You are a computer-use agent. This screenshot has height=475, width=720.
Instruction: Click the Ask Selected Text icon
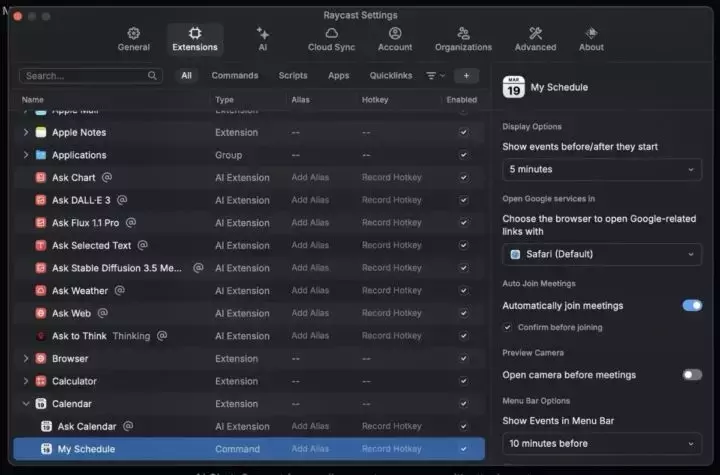41,245
